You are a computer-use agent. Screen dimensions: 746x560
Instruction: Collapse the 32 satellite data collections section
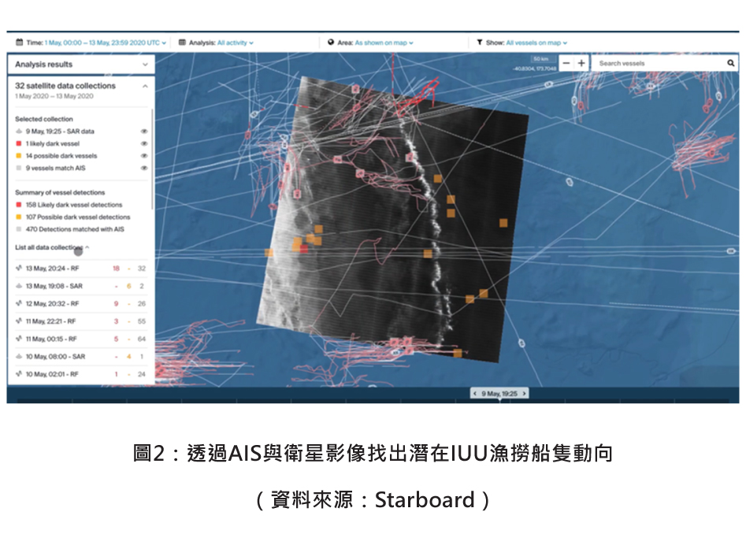pos(143,85)
